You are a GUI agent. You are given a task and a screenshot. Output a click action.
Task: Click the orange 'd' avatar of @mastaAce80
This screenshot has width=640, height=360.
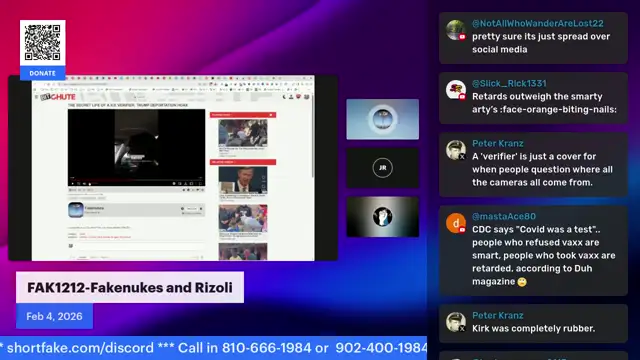click(x=456, y=223)
